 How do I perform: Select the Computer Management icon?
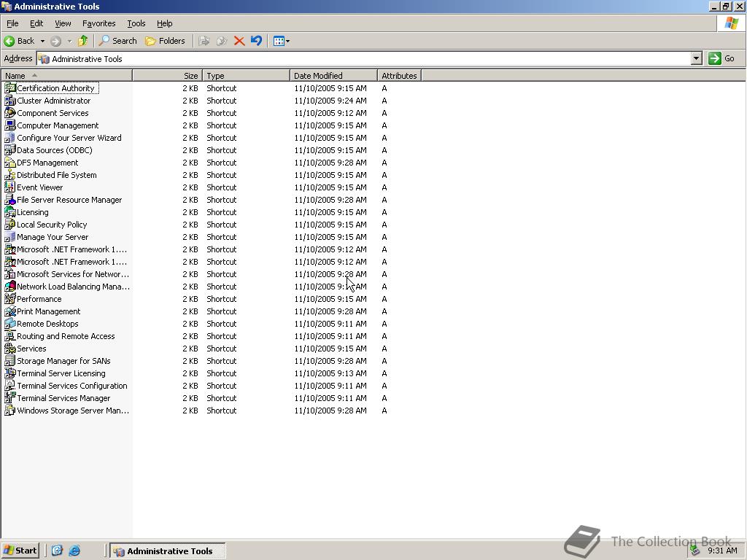click(x=9, y=125)
